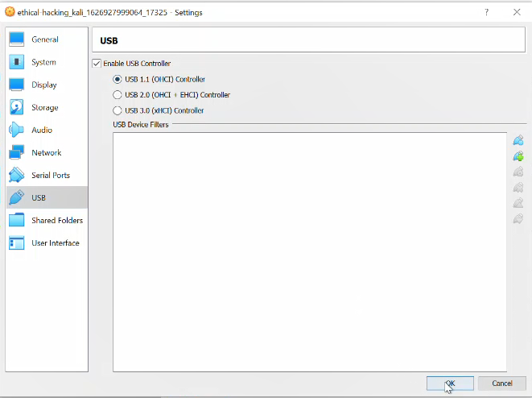Screen dimensions: 532x398
Task: Select the Storage settings category
Action: point(47,107)
